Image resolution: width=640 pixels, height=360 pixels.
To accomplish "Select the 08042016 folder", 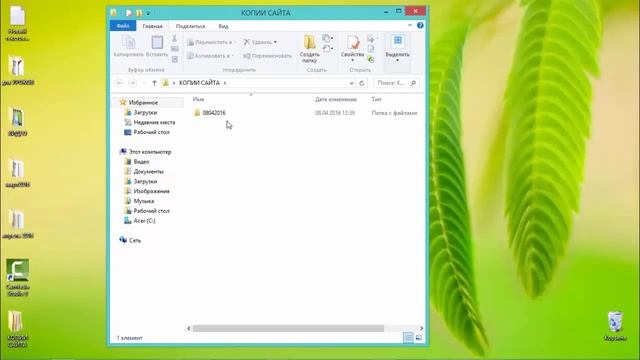I will point(214,113).
